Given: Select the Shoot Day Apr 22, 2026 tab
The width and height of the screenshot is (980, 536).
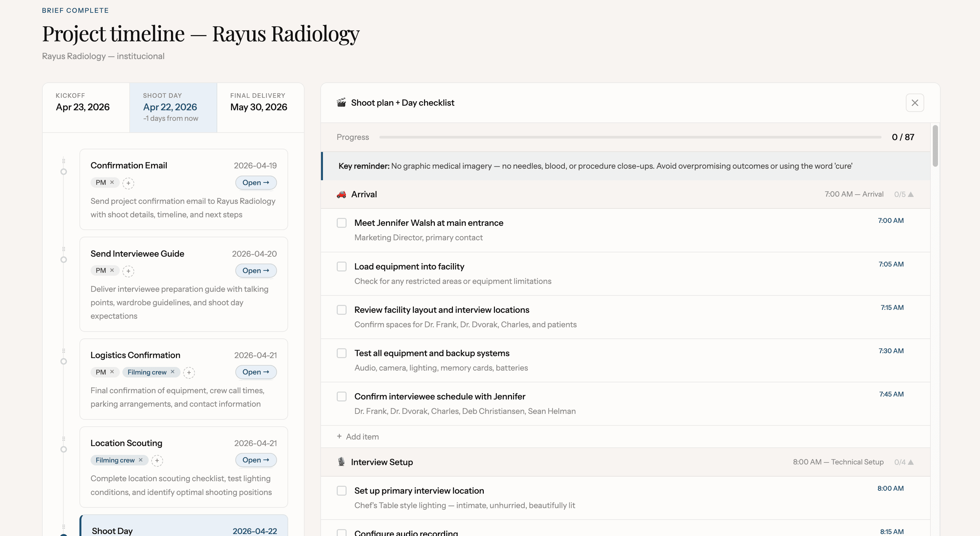Looking at the screenshot, I should point(173,108).
